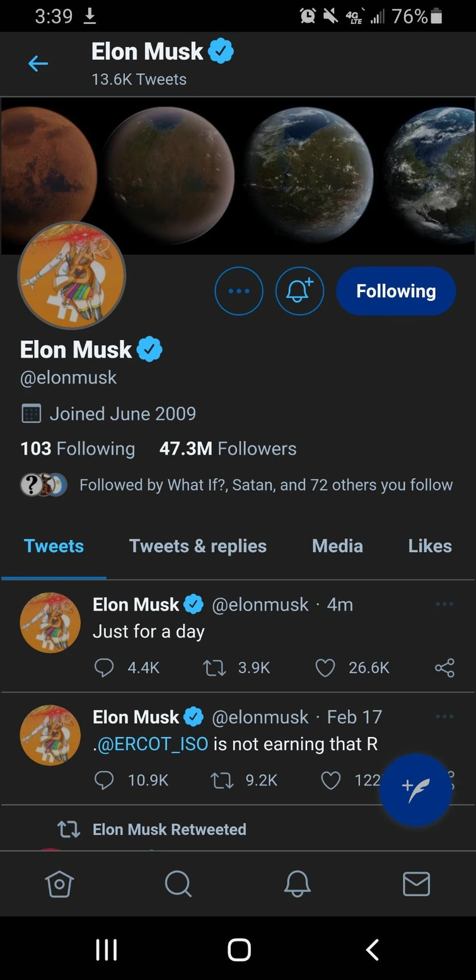Open more options on the Feb 17 tweet
The image size is (476, 980).
tap(444, 717)
